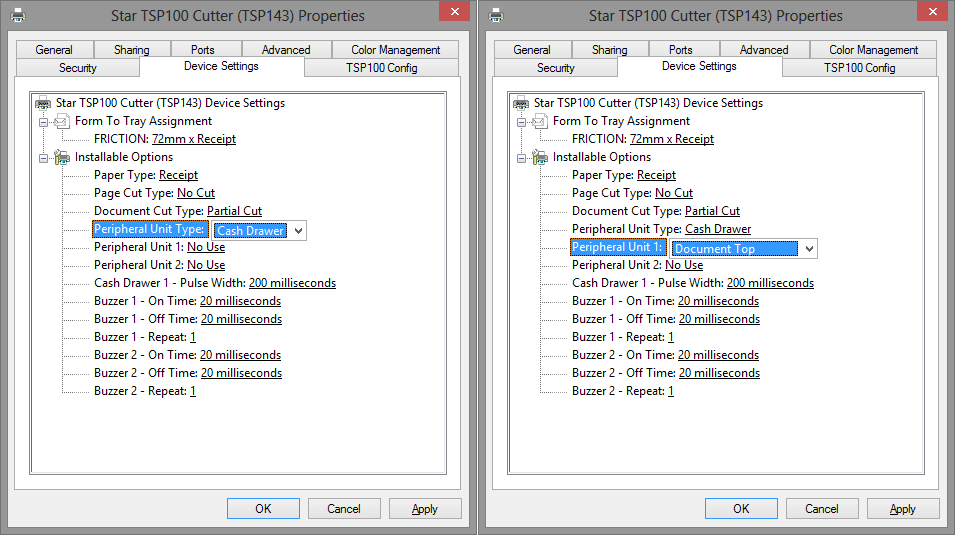
Task: Click Page Cut Type No Cut, left window
Action: pos(196,193)
